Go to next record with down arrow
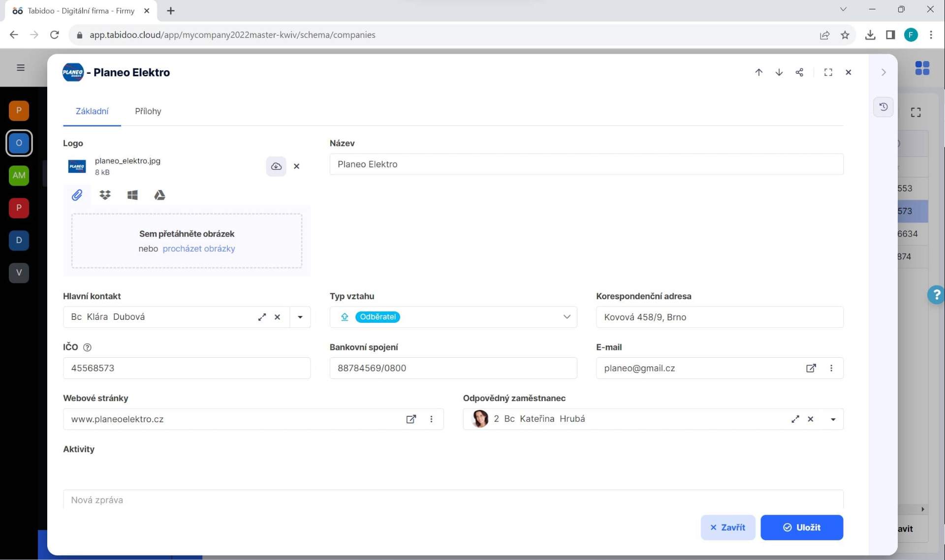Screen dimensions: 945x560 click(x=779, y=72)
